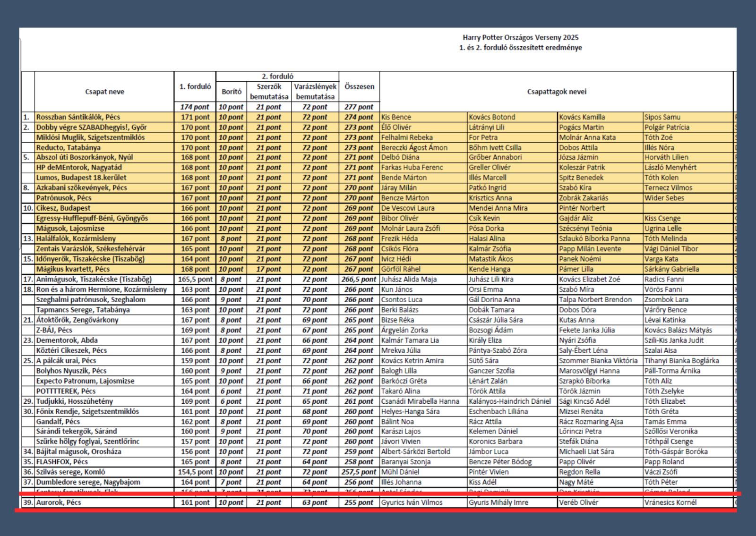Click member name 'Kalányos-Haindrich Dániel'

click(510, 401)
